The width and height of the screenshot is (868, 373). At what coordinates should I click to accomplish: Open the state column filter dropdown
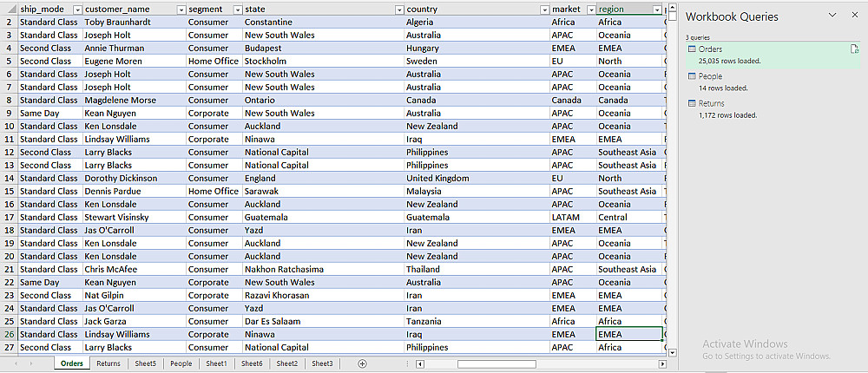pos(399,10)
